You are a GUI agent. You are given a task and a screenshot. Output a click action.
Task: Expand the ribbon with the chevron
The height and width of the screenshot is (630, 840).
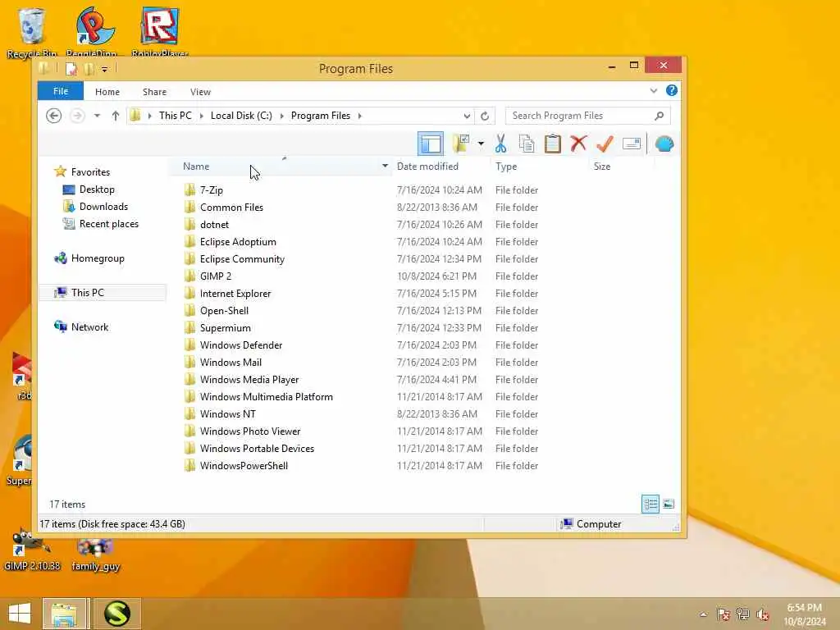point(654,90)
